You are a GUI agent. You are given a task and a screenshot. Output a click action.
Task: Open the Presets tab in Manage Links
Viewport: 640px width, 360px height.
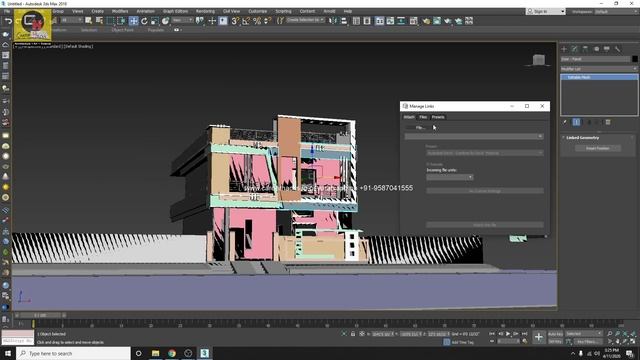coord(438,117)
